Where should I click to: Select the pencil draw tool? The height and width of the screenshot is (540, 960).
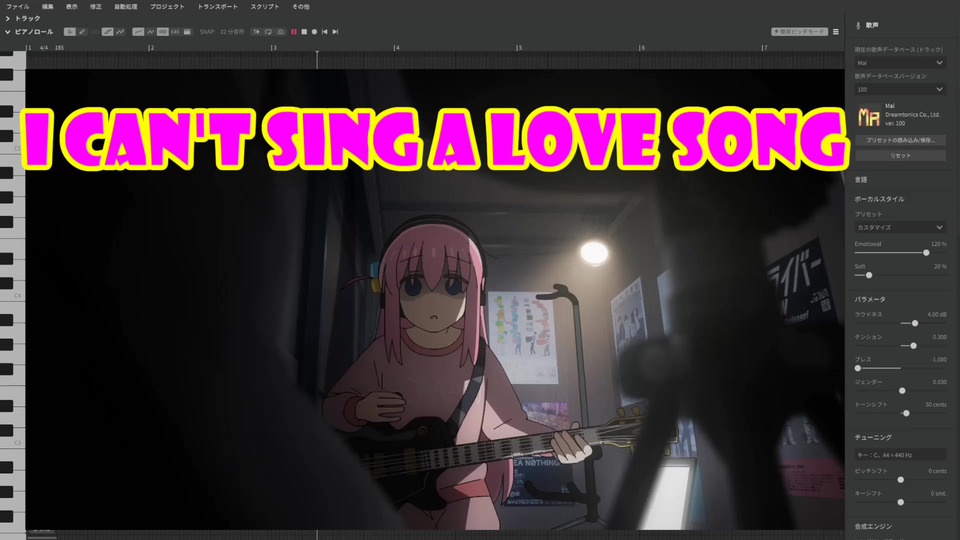(x=82, y=32)
